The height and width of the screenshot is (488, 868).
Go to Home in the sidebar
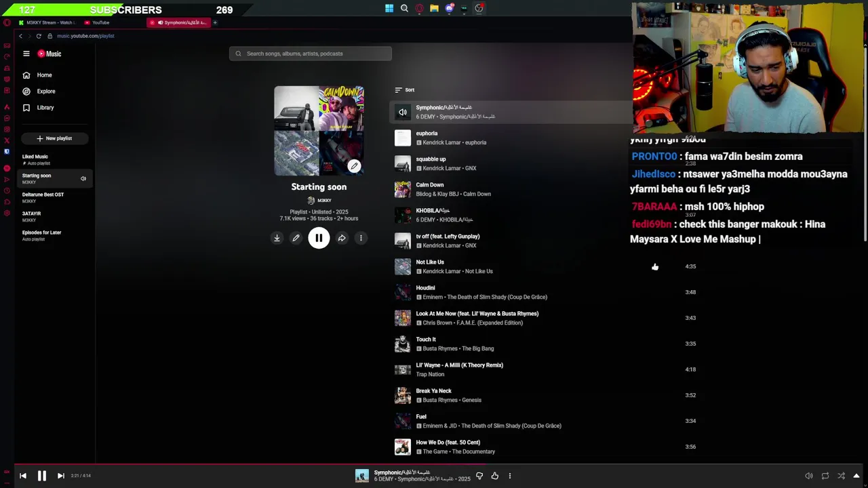click(37, 75)
